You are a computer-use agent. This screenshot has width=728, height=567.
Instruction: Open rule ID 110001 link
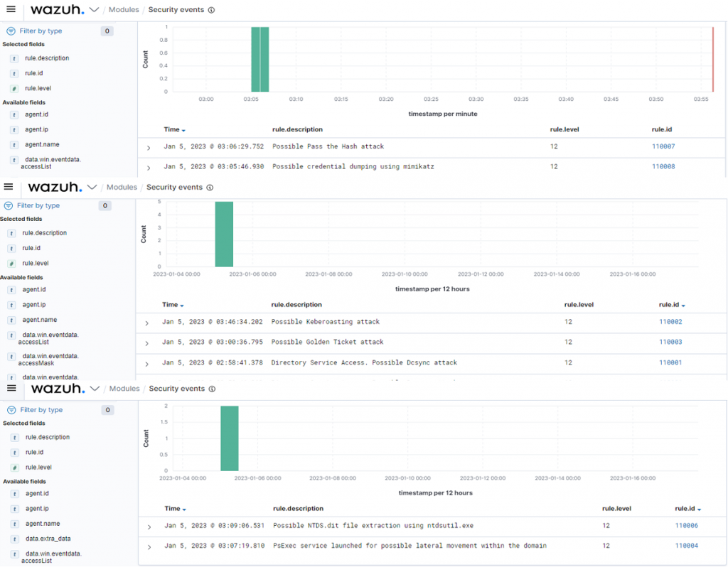pyautogui.click(x=670, y=362)
